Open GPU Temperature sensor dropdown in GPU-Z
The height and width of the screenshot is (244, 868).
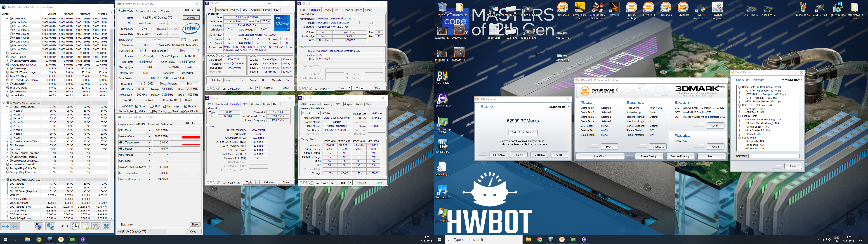[149, 143]
